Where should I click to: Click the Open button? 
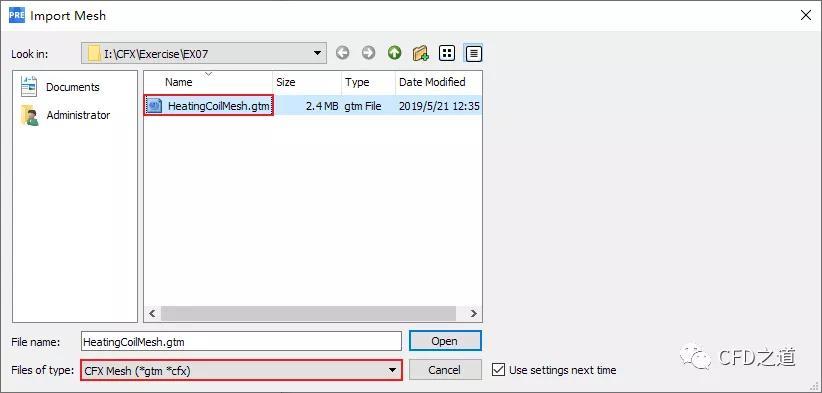[445, 341]
